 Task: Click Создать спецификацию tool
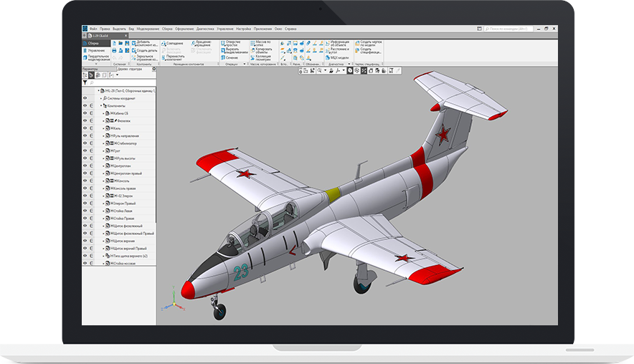[369, 50]
